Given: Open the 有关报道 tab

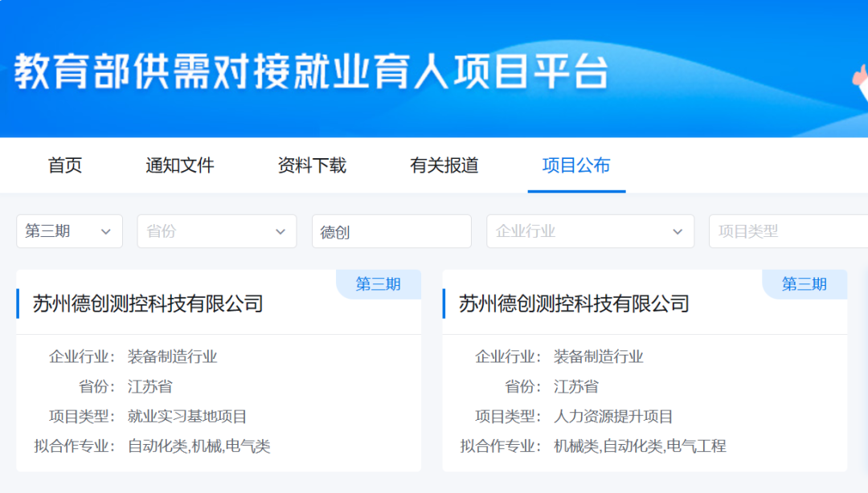Looking at the screenshot, I should pos(444,165).
